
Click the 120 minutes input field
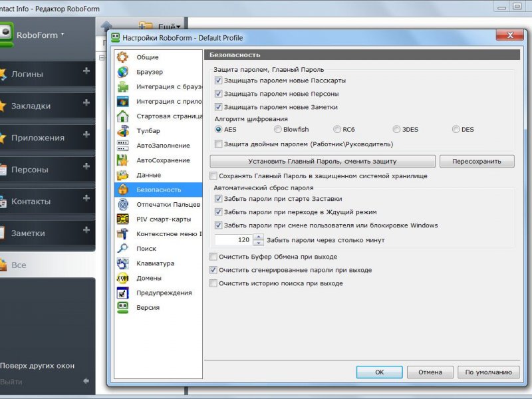click(234, 240)
